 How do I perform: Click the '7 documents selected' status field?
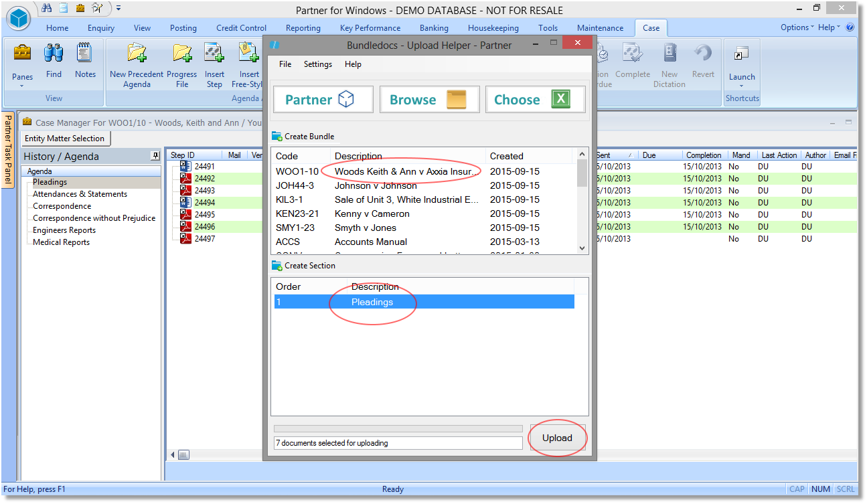point(398,443)
